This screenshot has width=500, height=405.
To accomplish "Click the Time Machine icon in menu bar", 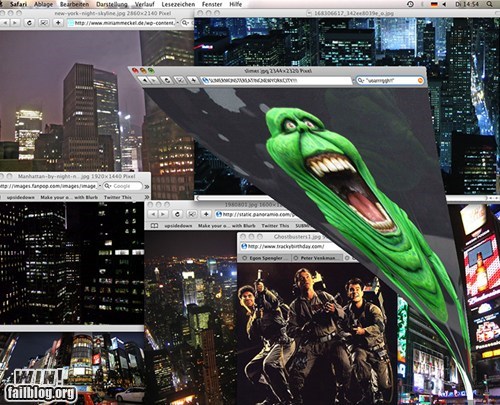I will point(410,4).
